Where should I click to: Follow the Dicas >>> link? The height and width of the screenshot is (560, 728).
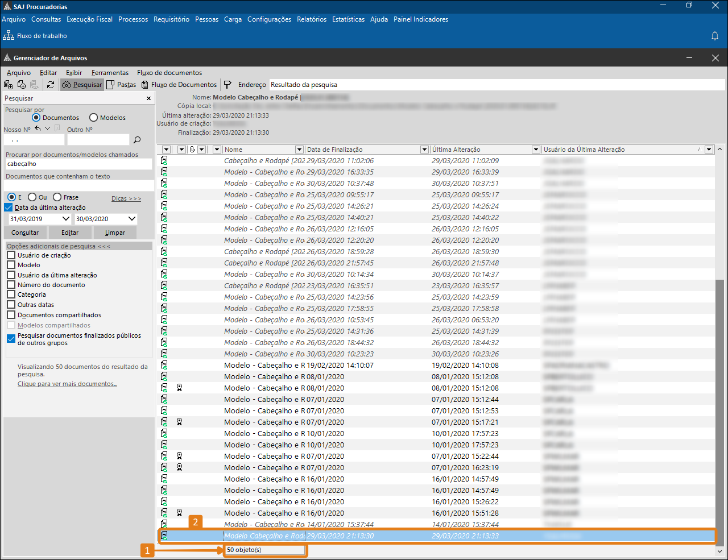coord(126,198)
